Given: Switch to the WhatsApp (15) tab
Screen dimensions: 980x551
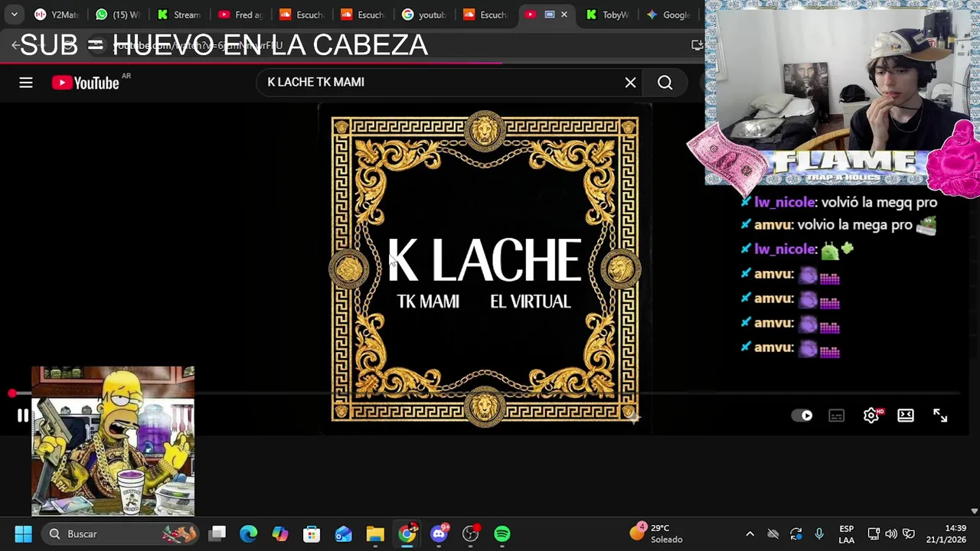Looking at the screenshot, I should [119, 15].
